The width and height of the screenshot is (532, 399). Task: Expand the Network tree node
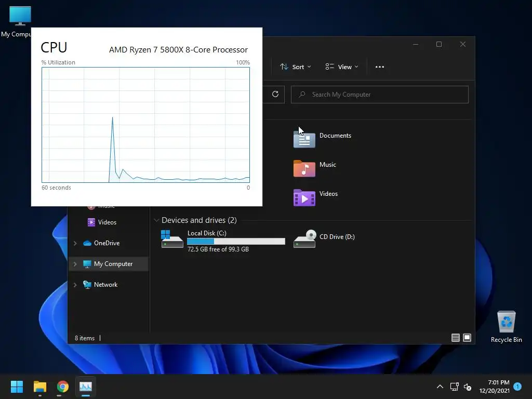(75, 285)
